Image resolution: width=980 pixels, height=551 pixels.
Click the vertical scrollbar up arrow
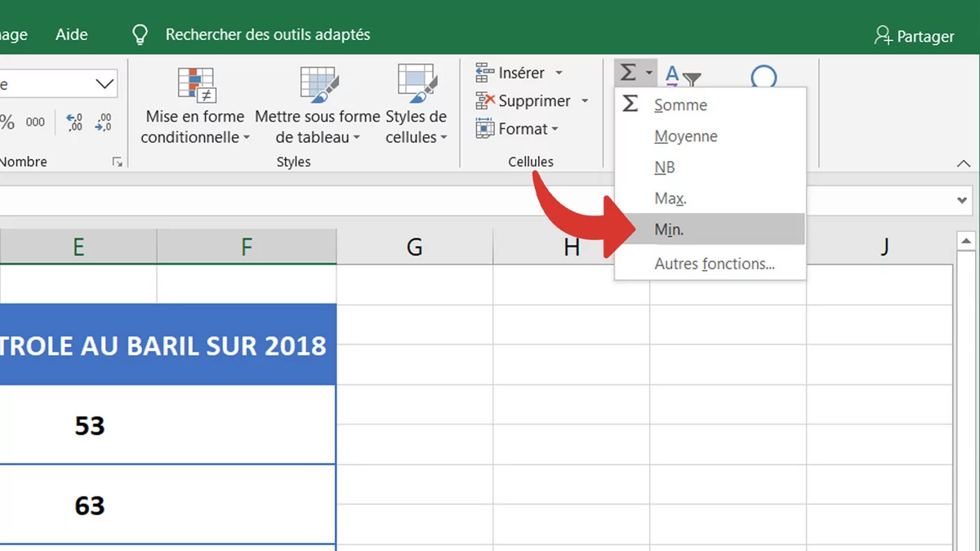tap(966, 242)
